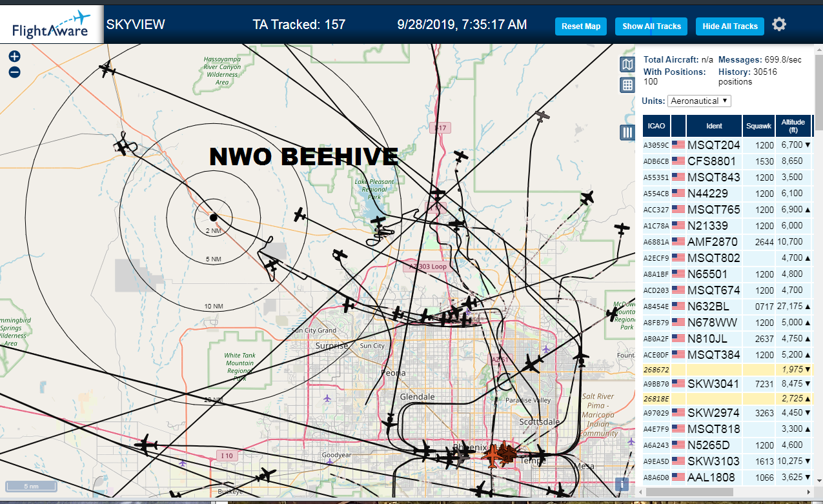Screen dimensions: 823x504
Task: Click Show All Tracks
Action: [x=651, y=26]
